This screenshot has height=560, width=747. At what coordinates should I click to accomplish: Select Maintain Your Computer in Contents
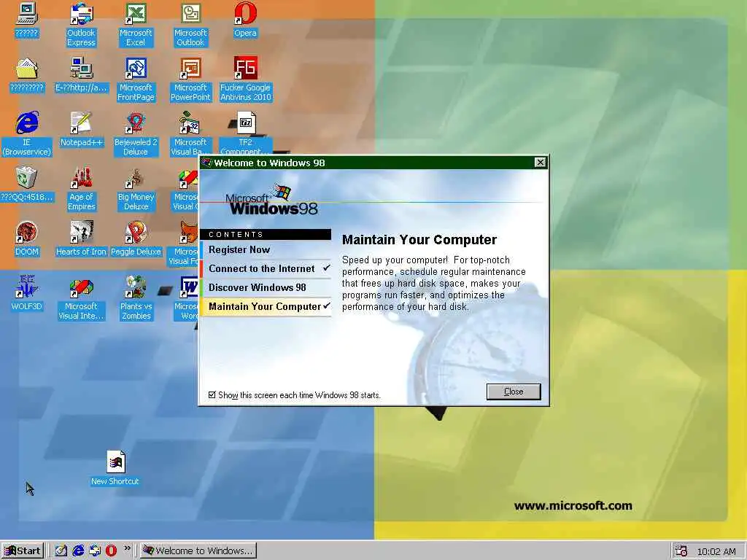tap(266, 307)
